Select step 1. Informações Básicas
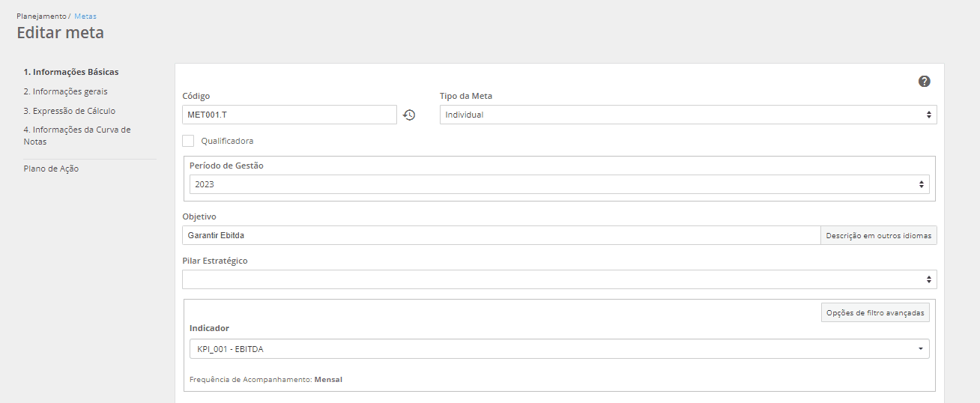980x403 pixels. (x=71, y=72)
